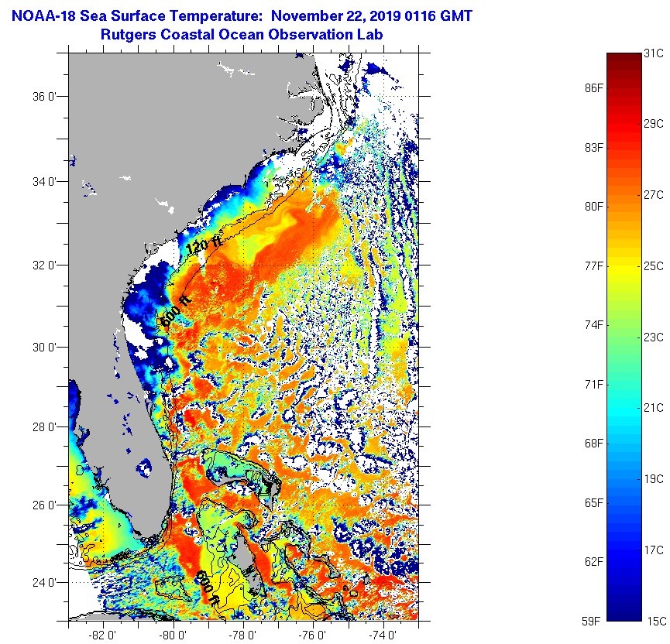This screenshot has height=644, width=670.
Task: Click the 59F label beside the color bar
Action: (x=594, y=620)
